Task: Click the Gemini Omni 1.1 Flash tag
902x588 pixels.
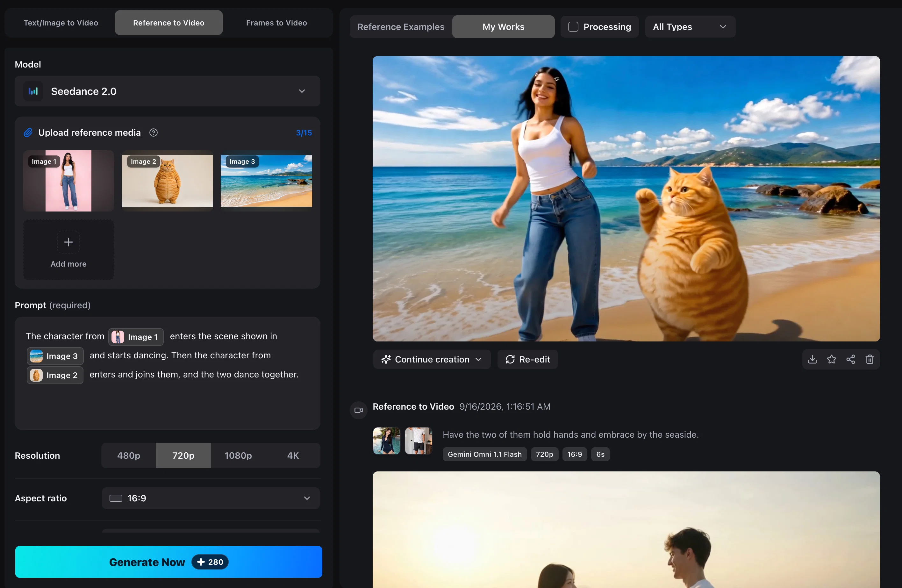Action: 484,454
